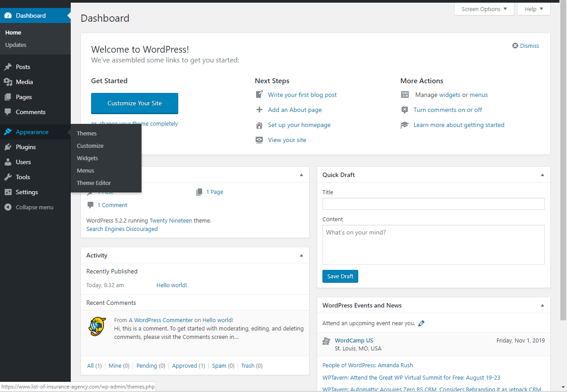Open WPTavern Great WP Virtual Summit article
The height and width of the screenshot is (392, 567).
point(411,378)
